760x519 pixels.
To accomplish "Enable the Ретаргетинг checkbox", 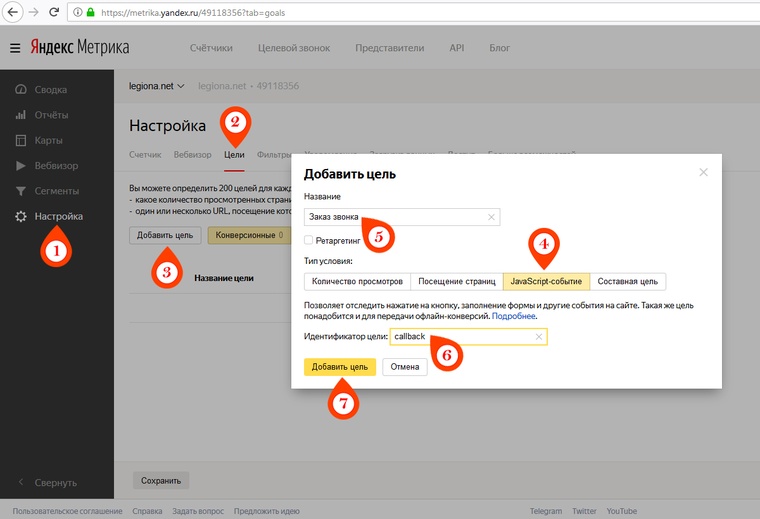I will [x=309, y=240].
